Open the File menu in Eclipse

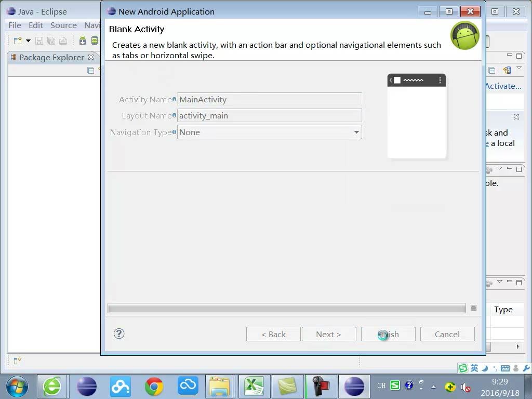pyautogui.click(x=15, y=25)
